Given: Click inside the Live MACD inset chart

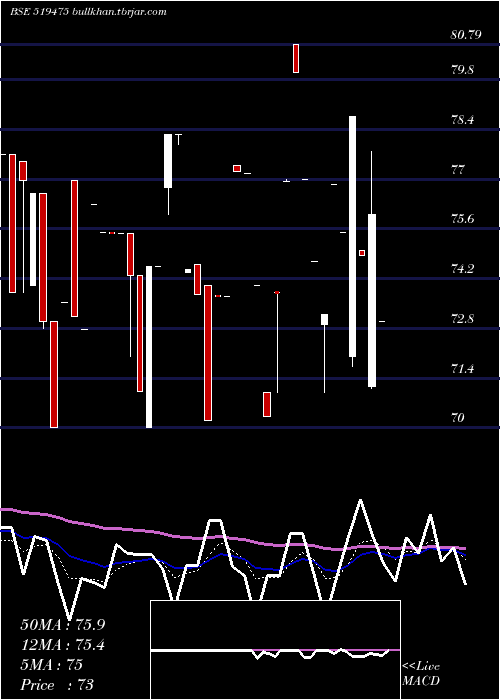Looking at the screenshot, I should [275, 650].
